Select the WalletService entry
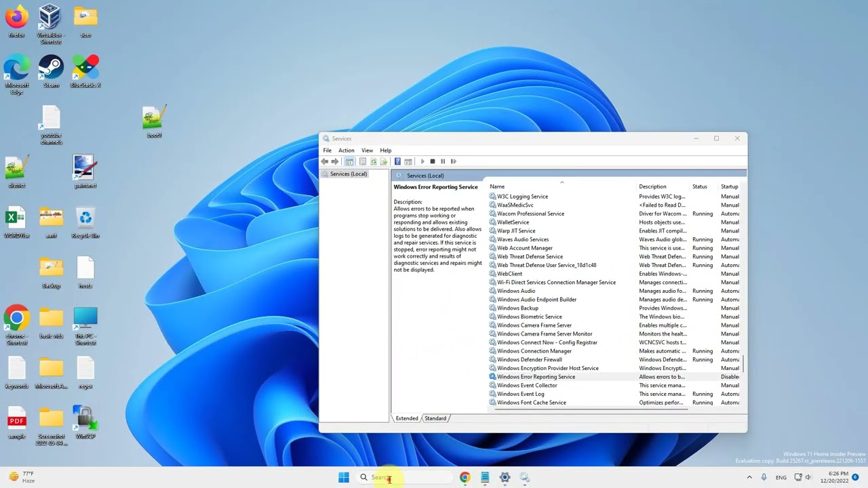This screenshot has width=868, height=488. tap(614, 222)
